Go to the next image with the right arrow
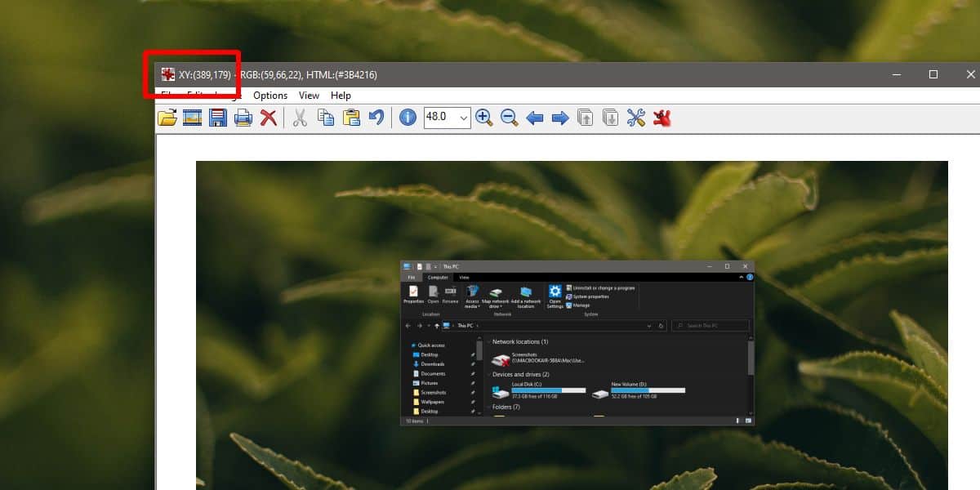 (x=560, y=118)
